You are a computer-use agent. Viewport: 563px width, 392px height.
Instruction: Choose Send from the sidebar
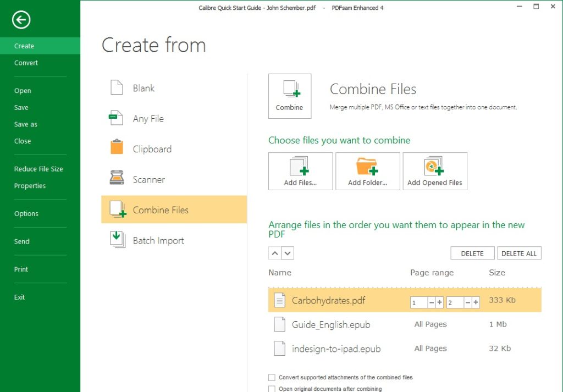pyautogui.click(x=21, y=241)
